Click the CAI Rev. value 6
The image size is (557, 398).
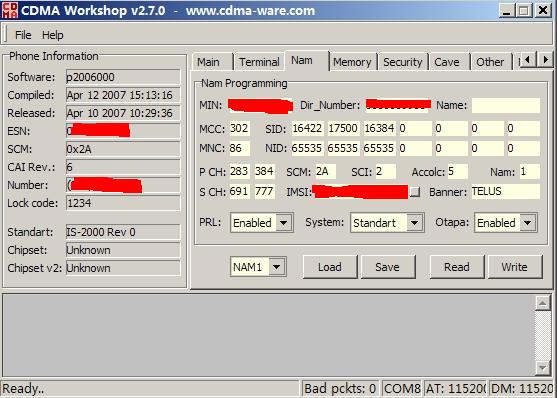[123, 167]
